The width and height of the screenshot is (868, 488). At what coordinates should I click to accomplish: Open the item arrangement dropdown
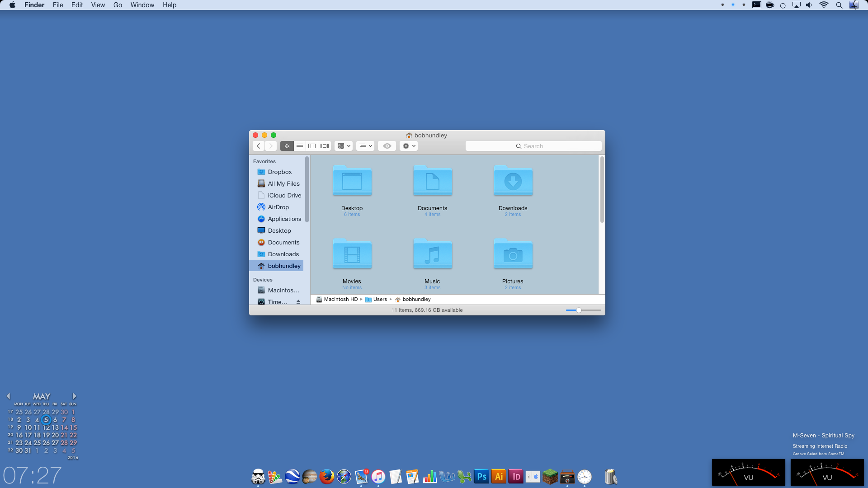344,146
